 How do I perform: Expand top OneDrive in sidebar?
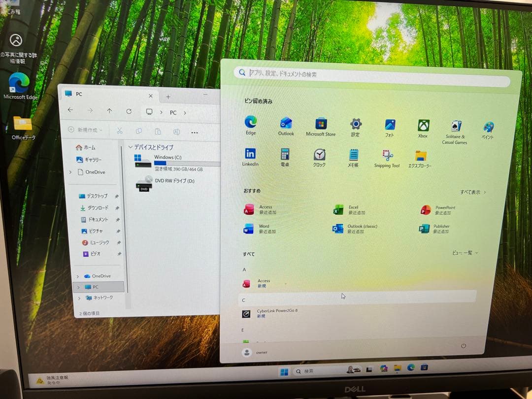click(70, 172)
